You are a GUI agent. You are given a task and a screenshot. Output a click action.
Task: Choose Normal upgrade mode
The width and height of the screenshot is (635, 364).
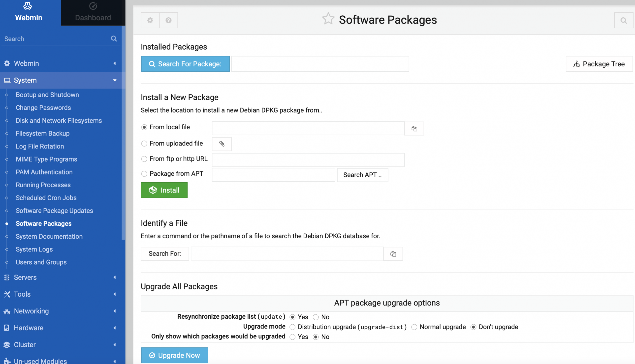pos(414,327)
